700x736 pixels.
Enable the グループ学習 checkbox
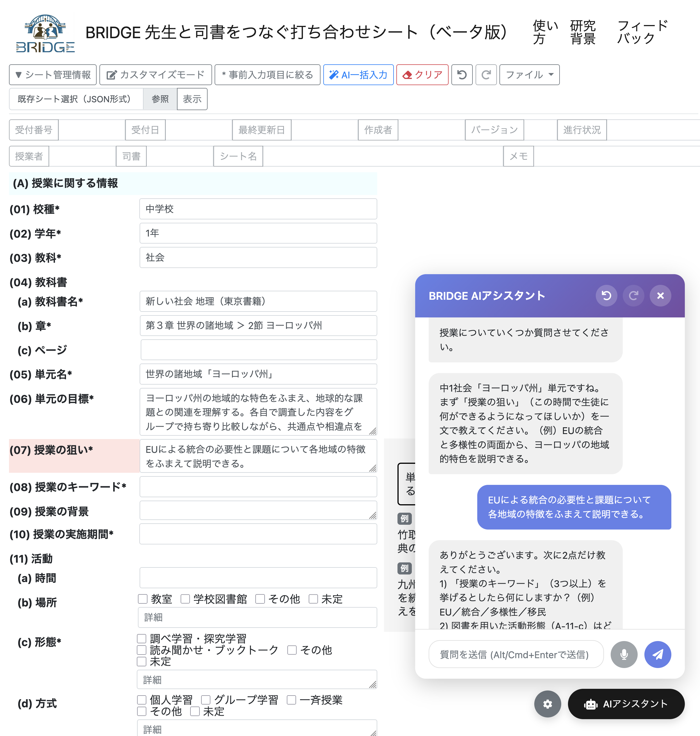point(206,700)
